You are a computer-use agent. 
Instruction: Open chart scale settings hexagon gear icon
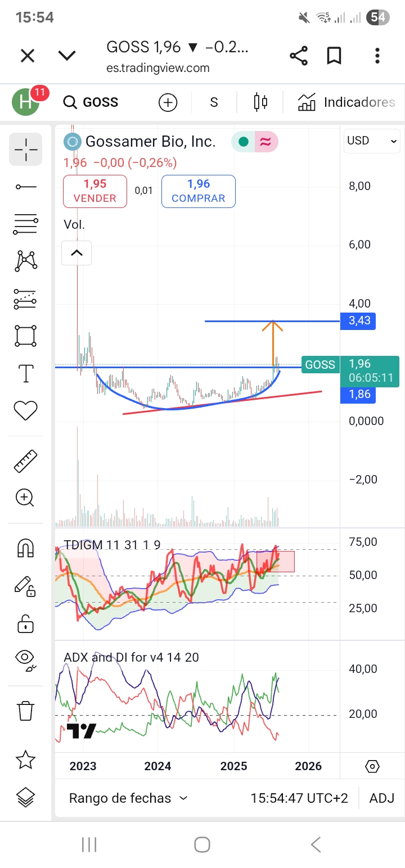(372, 766)
